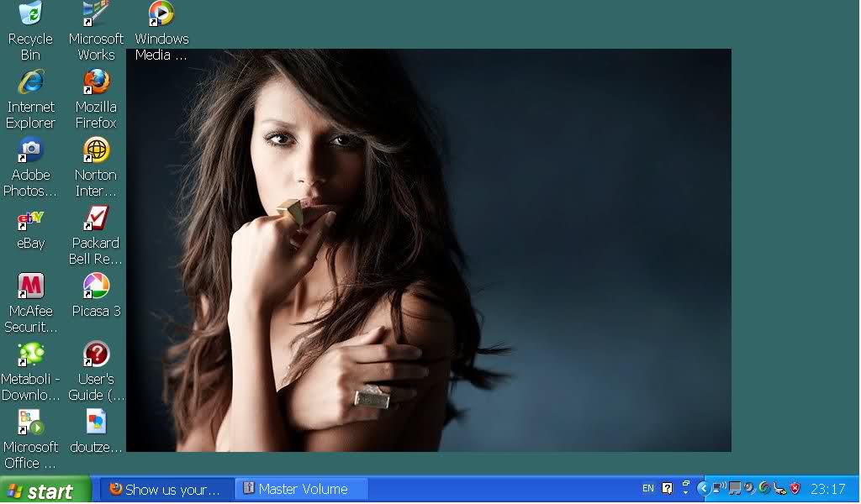The width and height of the screenshot is (861, 504).
Task: Select the Microsoft Office desktop shortcut
Action: click(30, 423)
